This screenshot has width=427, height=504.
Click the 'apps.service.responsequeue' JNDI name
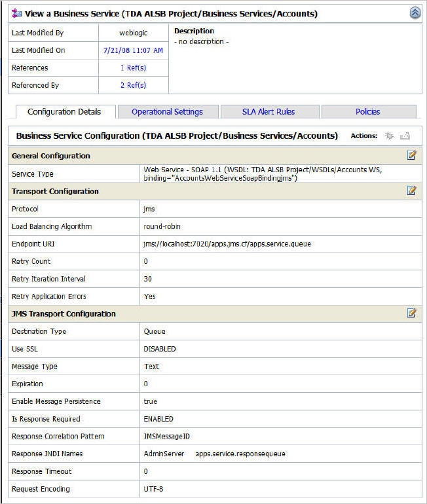[240, 454]
